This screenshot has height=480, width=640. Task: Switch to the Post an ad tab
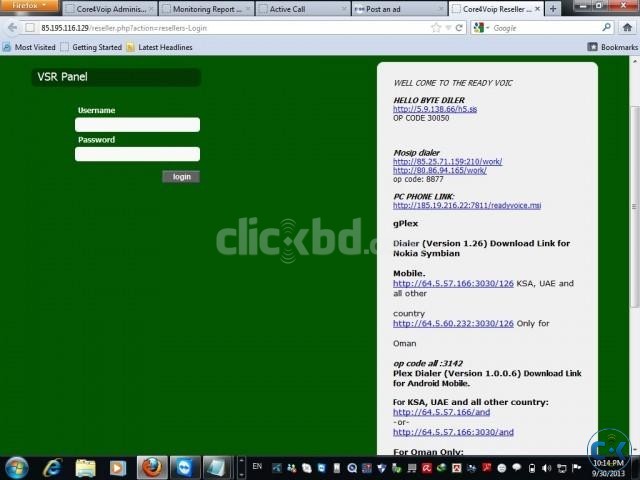(399, 9)
